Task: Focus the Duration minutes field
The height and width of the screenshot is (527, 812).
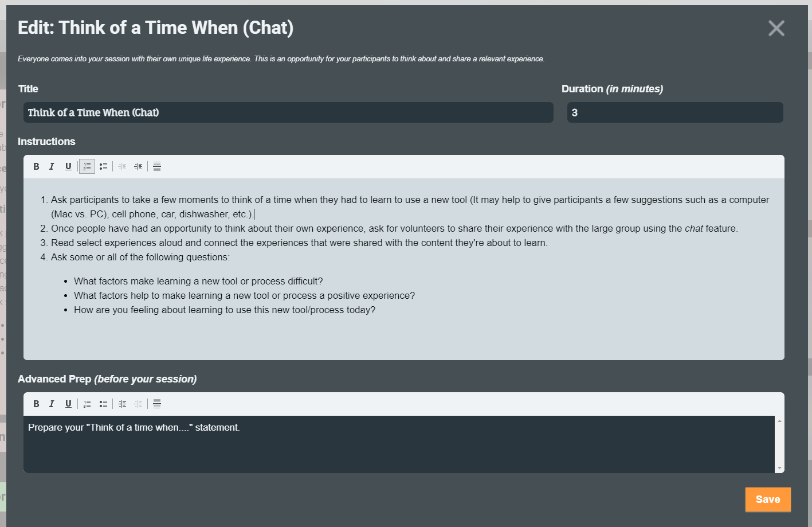Action: (674, 112)
